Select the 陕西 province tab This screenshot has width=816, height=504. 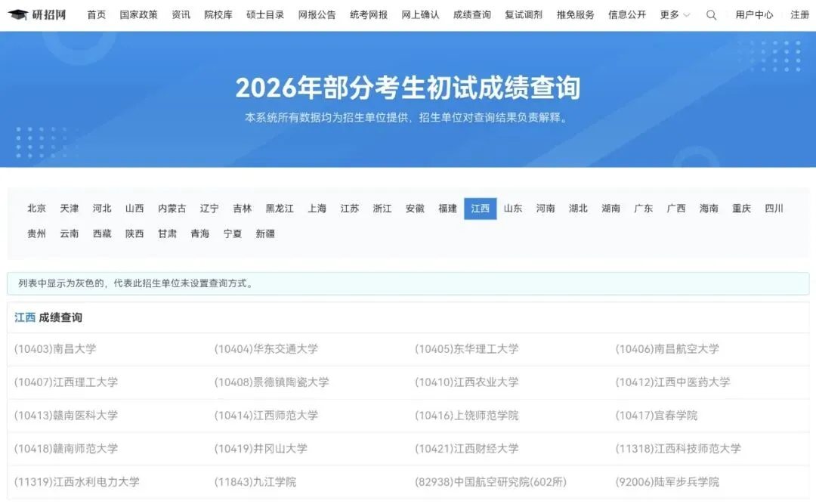point(134,233)
